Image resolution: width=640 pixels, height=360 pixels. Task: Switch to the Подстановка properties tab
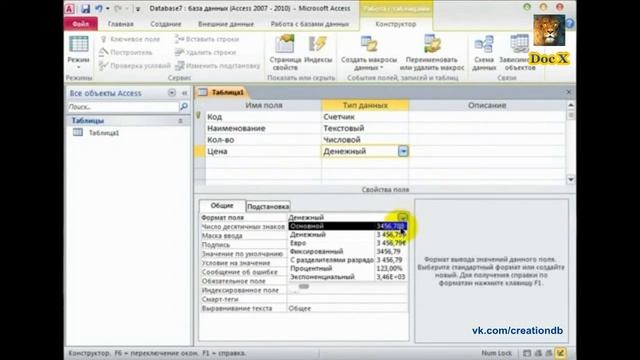pyautogui.click(x=268, y=207)
